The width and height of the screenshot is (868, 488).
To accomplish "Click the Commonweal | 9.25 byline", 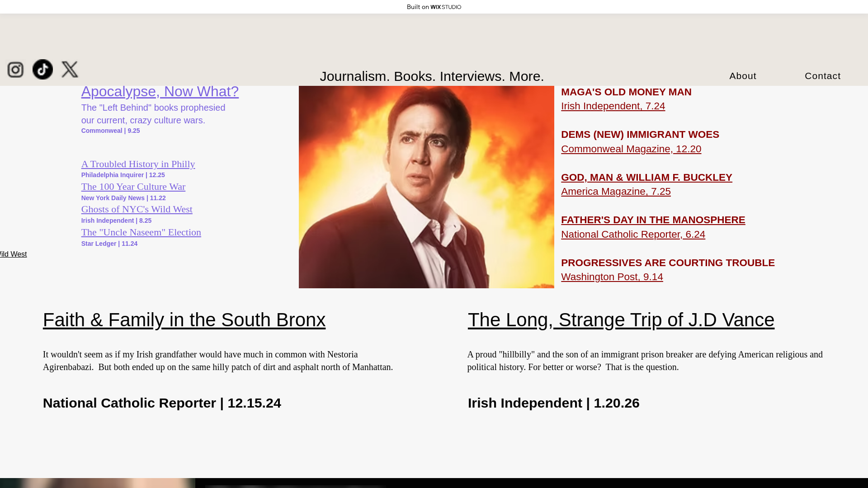I will coord(111,131).
